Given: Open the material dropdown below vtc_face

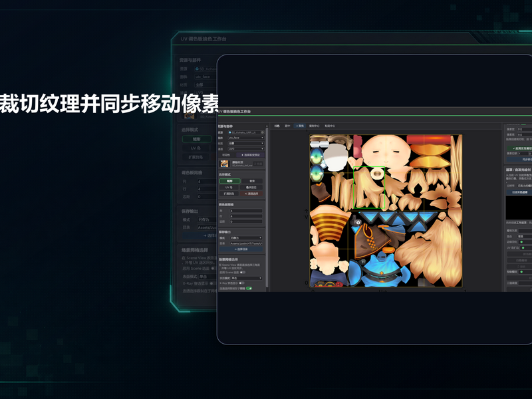Looking at the screenshot, I should [x=246, y=143].
